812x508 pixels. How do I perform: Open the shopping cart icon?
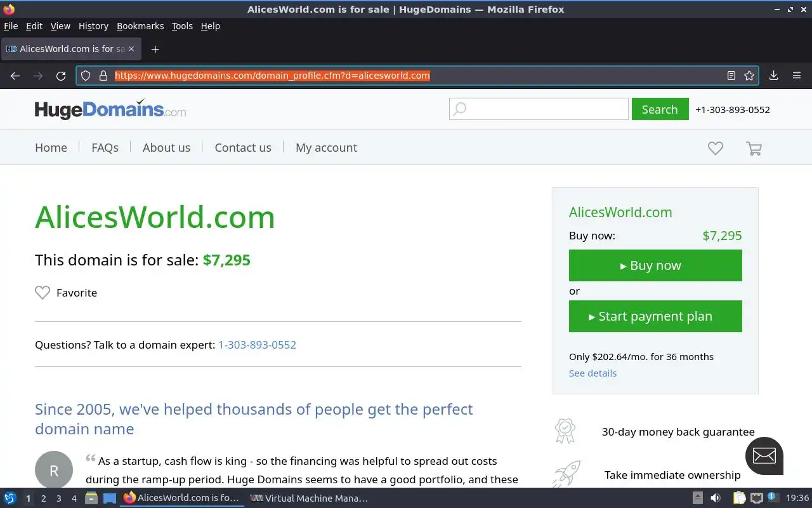point(754,149)
